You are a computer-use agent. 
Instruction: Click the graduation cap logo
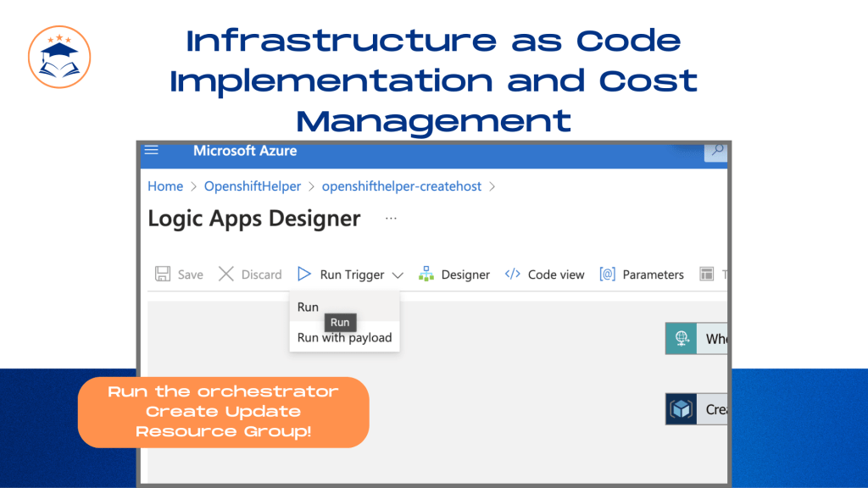click(59, 57)
